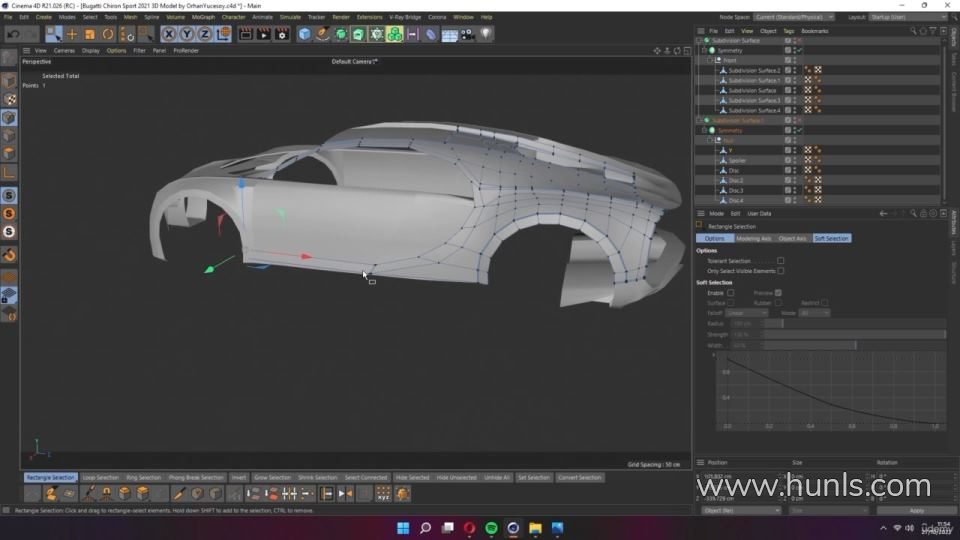Click the orange Snap S icon

9,214
